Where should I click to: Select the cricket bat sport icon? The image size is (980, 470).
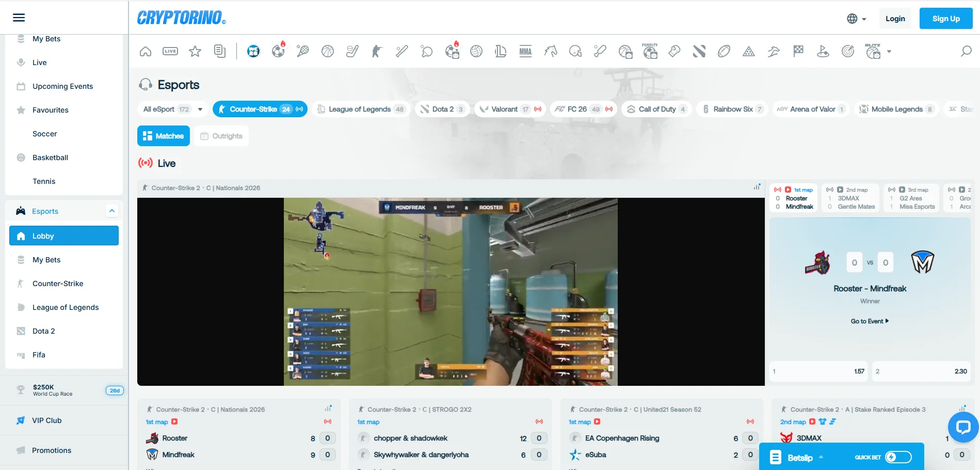click(x=600, y=51)
